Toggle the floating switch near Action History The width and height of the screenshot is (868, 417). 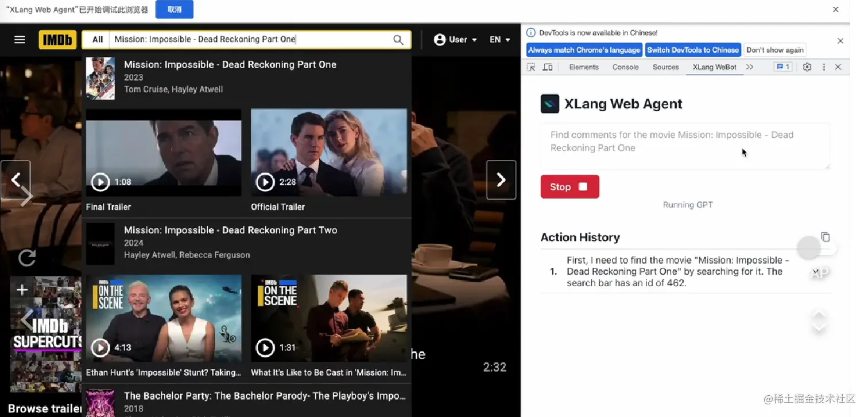click(x=816, y=248)
